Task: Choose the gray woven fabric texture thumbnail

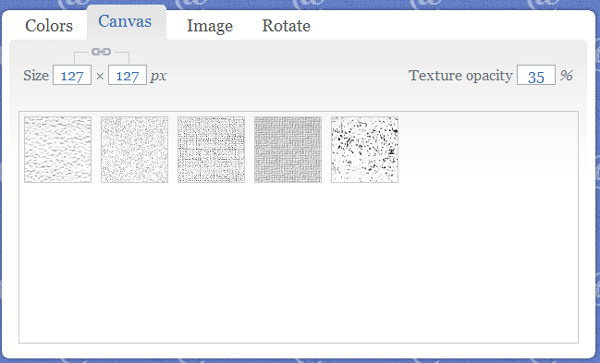Action: [288, 150]
